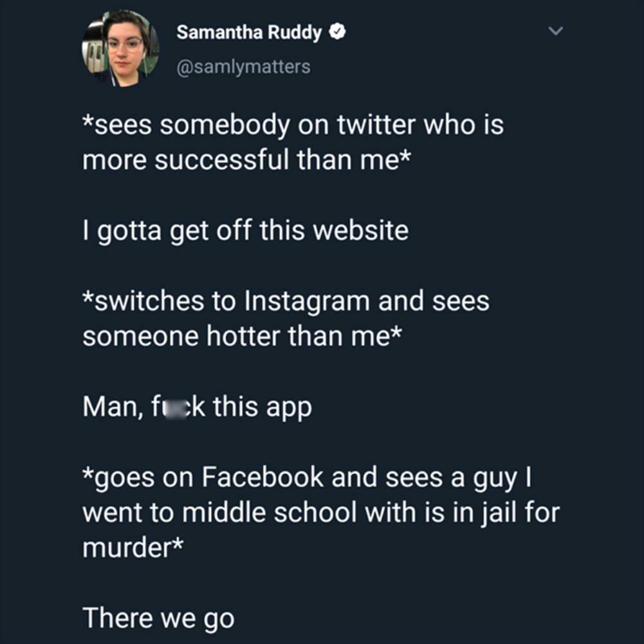Select the word "twitter" in the tweet
Screen dimensions: 644x644
[376, 125]
